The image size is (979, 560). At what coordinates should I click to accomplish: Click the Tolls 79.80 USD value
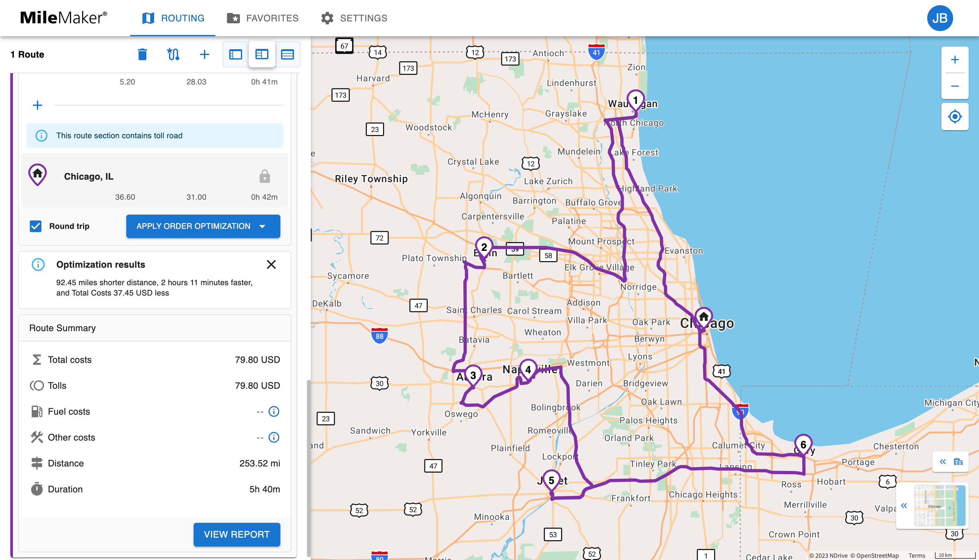point(257,386)
